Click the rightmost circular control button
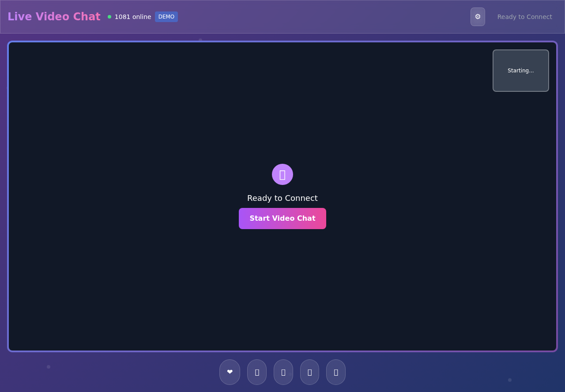Screen dimensions: 565x392 tap(335, 372)
